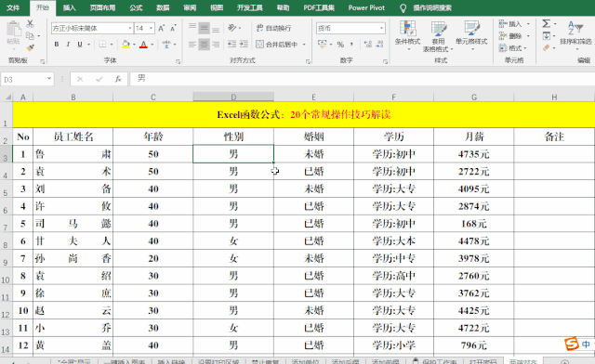Open the Font group dialog launcher
The width and height of the screenshot is (595, 364).
pyautogui.click(x=178, y=61)
